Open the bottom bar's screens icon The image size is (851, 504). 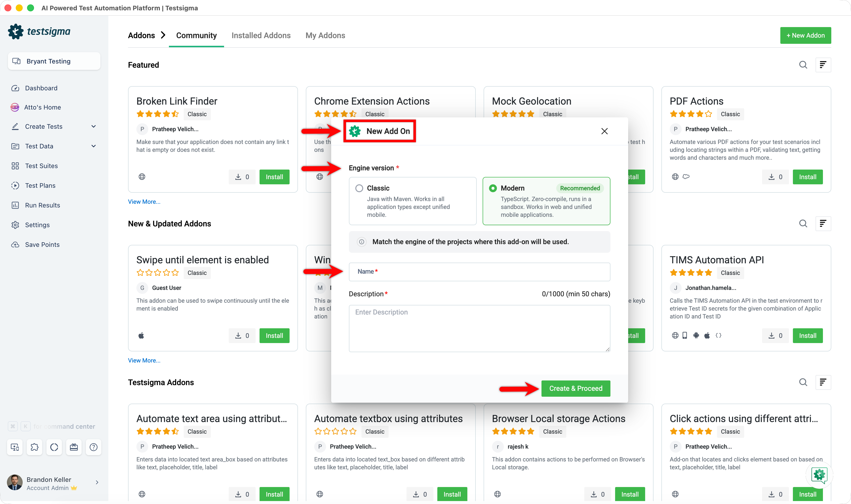coord(15,447)
